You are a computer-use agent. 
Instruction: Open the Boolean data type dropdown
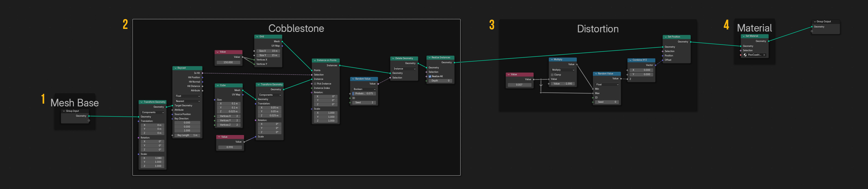point(364,89)
